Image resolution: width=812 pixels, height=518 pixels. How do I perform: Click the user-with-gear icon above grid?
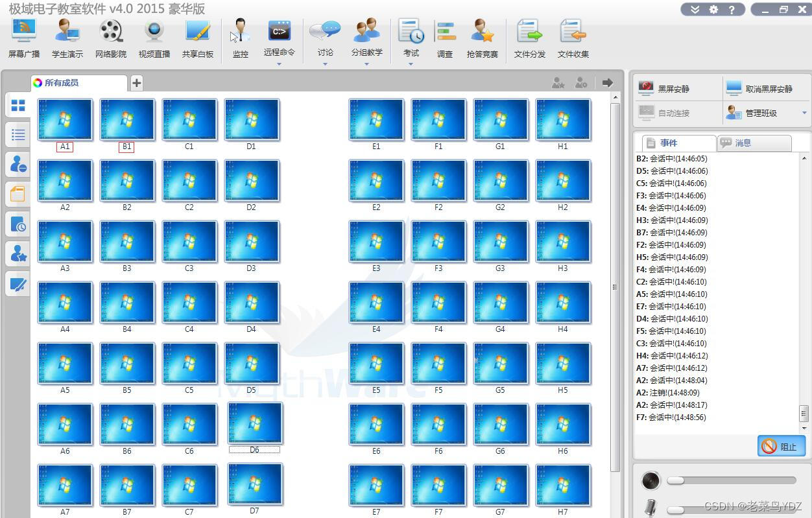(580, 82)
